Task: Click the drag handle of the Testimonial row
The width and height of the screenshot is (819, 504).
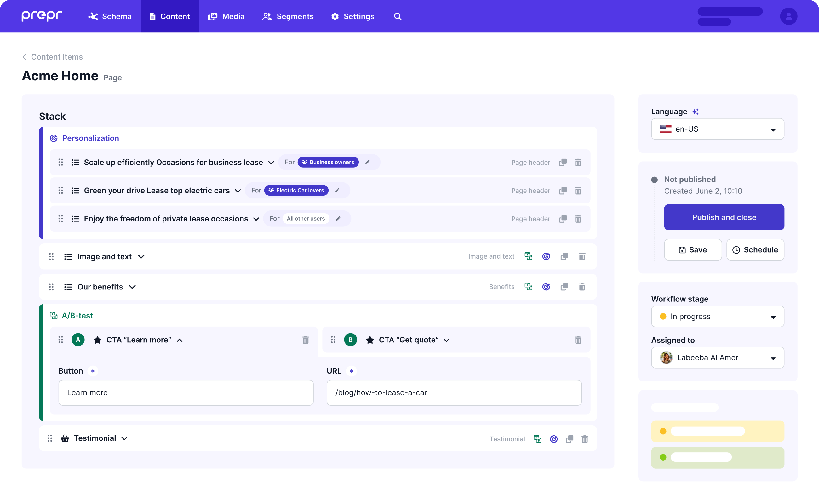Action: pos(50,438)
